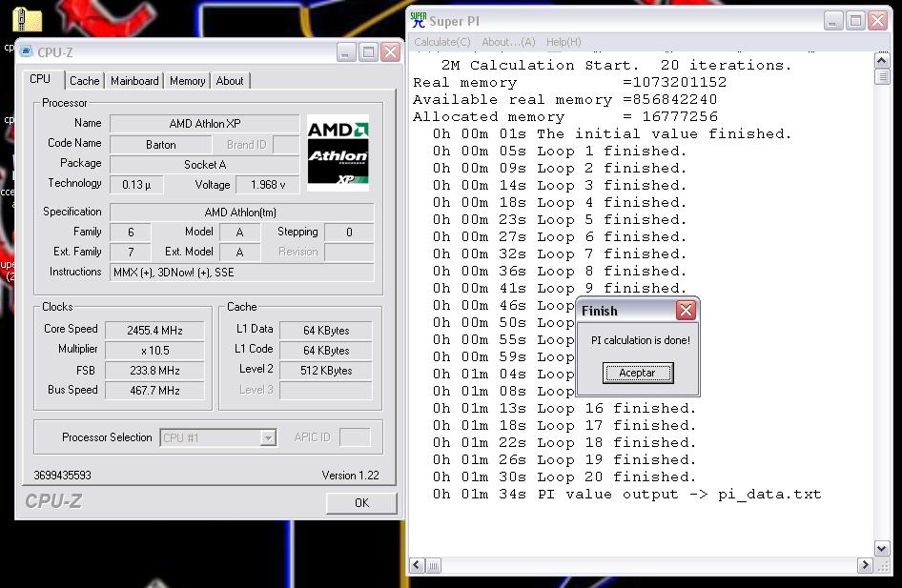Click the Super PI title bar icon
The image size is (902, 588).
pyautogui.click(x=418, y=20)
